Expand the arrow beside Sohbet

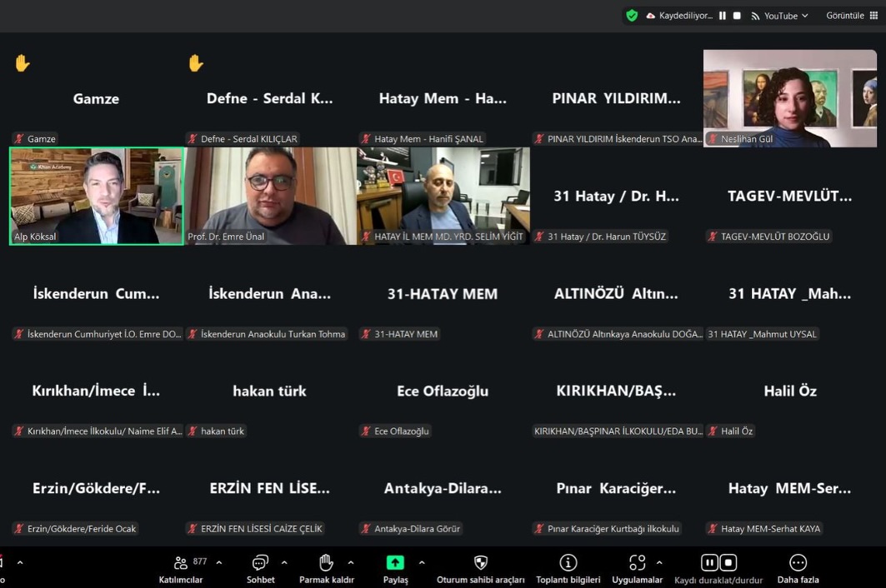[x=284, y=562]
